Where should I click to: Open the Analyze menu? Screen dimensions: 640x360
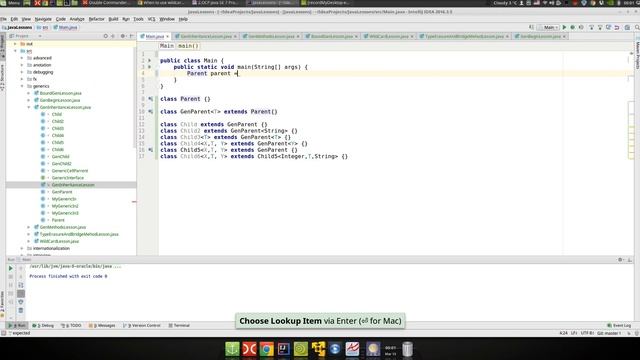coord(77,19)
